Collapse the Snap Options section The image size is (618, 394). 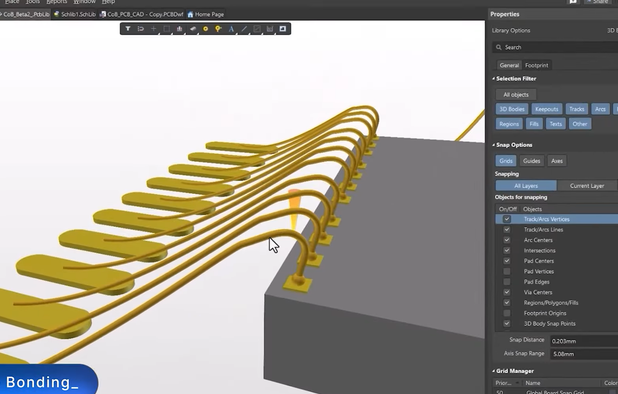pos(493,145)
